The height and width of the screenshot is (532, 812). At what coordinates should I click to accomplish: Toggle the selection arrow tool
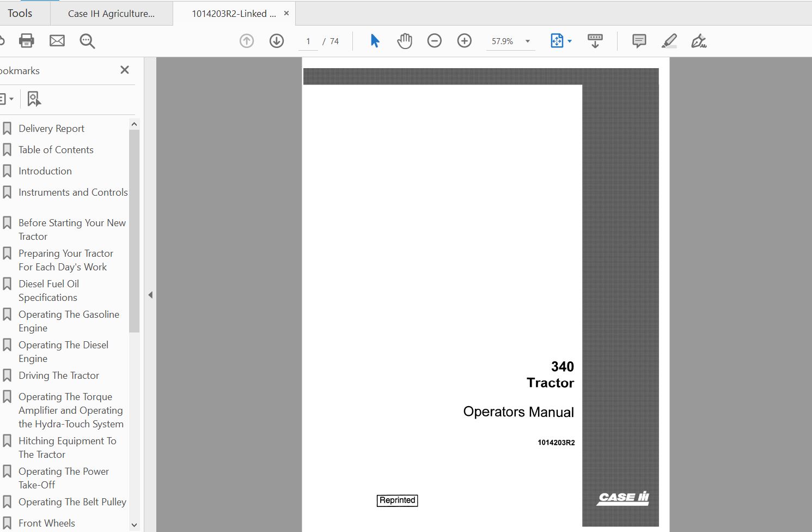click(x=375, y=40)
